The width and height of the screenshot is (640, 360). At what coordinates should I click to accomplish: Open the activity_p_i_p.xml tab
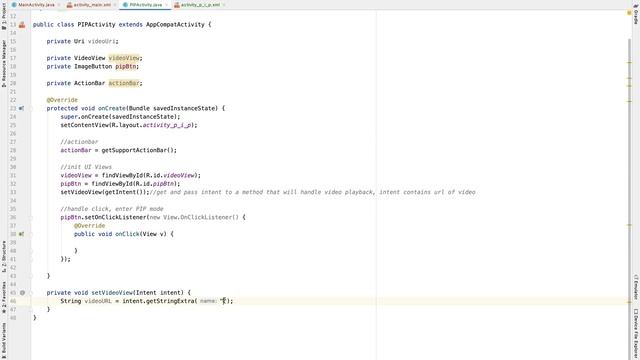pos(200,5)
